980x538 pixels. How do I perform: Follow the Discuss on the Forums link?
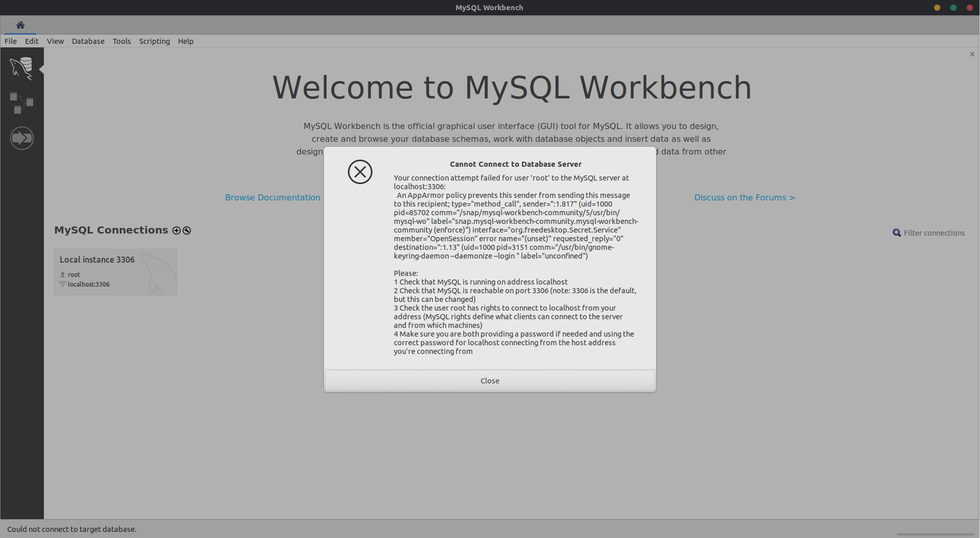click(x=744, y=197)
